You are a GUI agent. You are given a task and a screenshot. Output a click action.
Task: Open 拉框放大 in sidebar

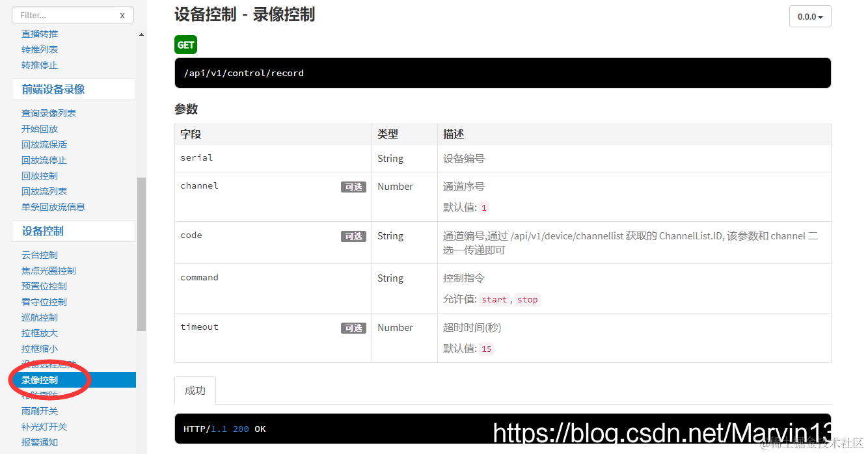coord(40,333)
